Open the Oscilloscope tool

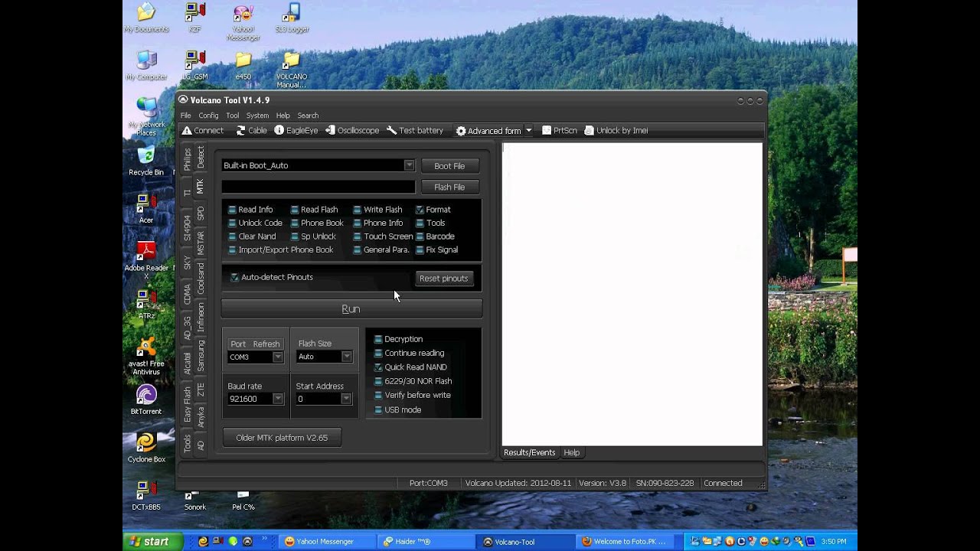click(352, 131)
